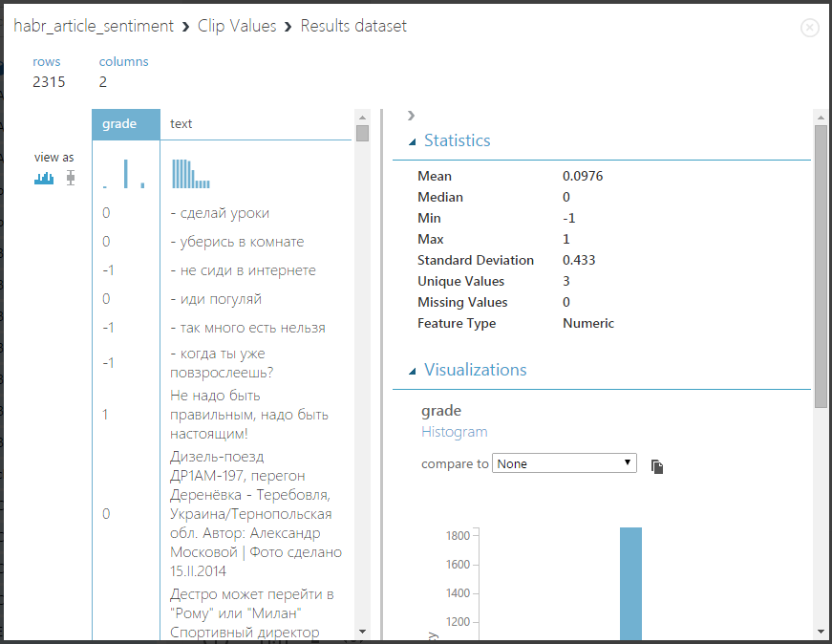The height and width of the screenshot is (644, 832).
Task: Select row '- когда ты уже повзрослеешь?'
Action: [x=222, y=363]
